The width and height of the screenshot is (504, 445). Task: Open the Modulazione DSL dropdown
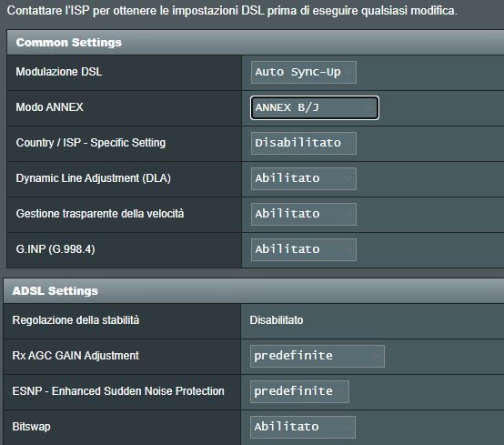tap(304, 72)
